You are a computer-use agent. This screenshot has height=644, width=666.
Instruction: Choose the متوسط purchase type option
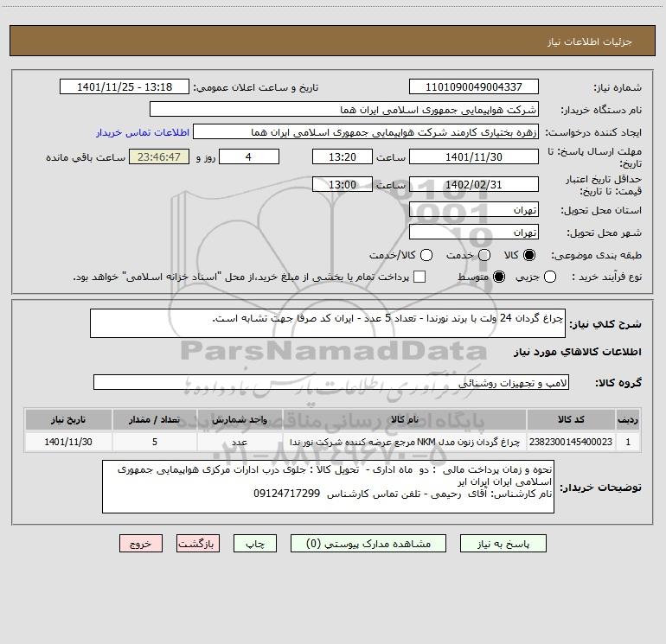tap(499, 277)
